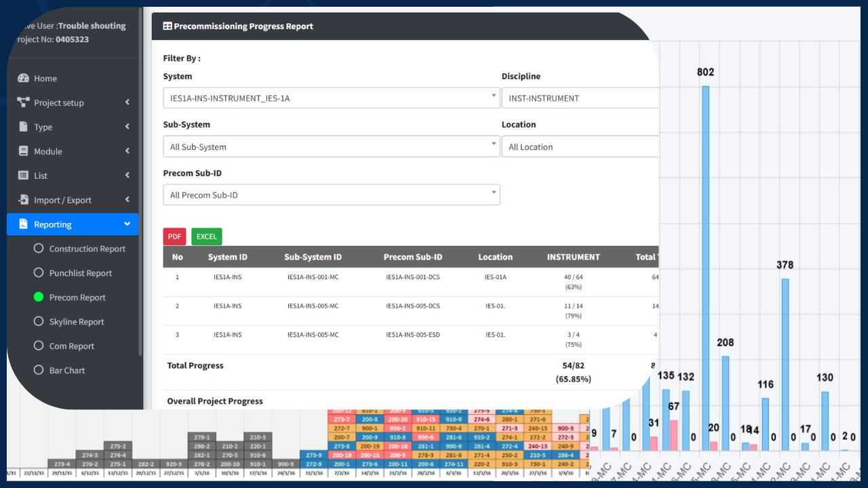Screen dimensions: 868x488
Task: Expand the All Precom Sub-ID dropdown
Action: (332, 195)
